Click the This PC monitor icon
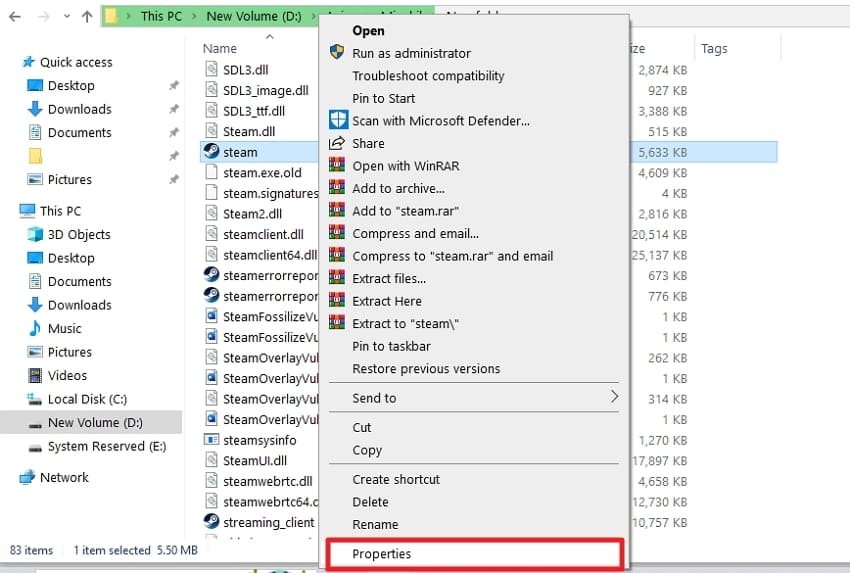This screenshot has height=573, width=850. point(27,211)
